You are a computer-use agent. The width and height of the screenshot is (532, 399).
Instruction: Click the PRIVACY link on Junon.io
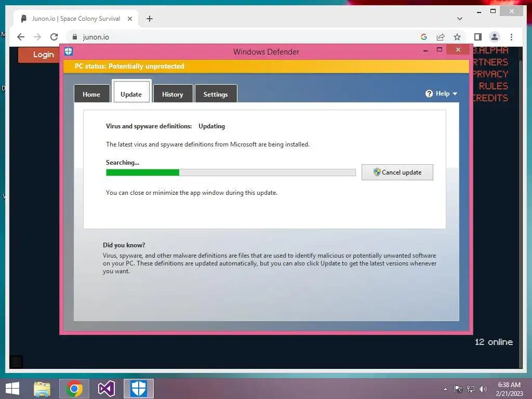(490, 74)
